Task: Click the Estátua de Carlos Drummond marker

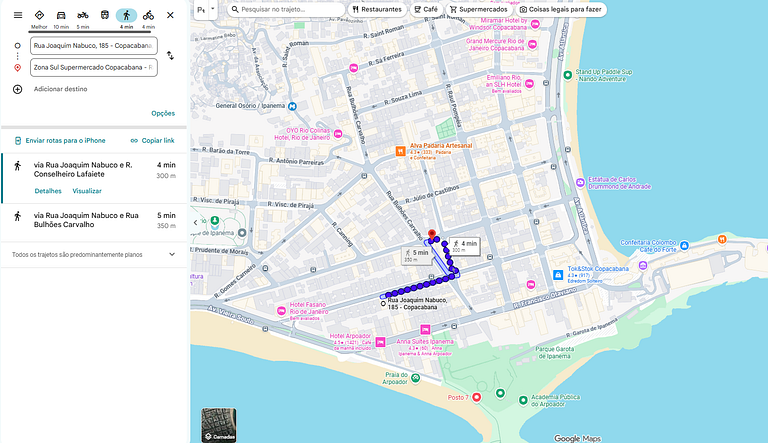Action: pos(580,183)
